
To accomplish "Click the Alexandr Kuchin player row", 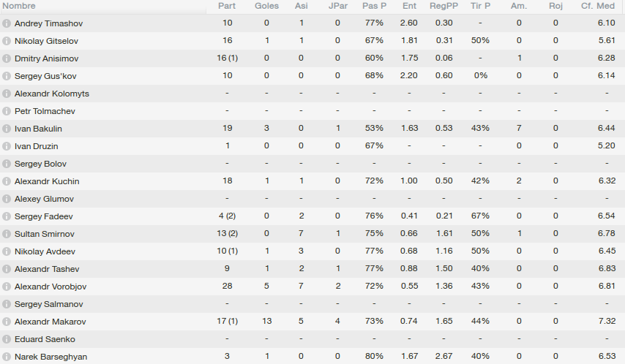I will point(312,181).
